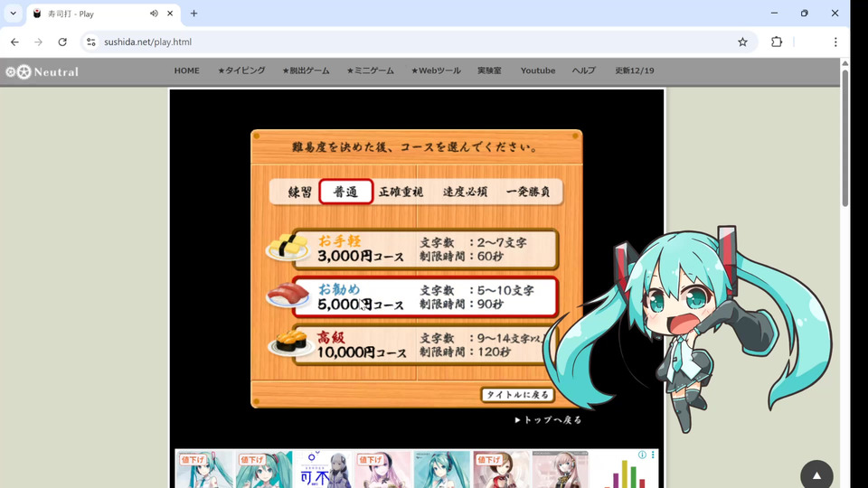Viewport: 868px width, 488px height.
Task: Mute the tab audio speaker icon
Action: pos(154,14)
